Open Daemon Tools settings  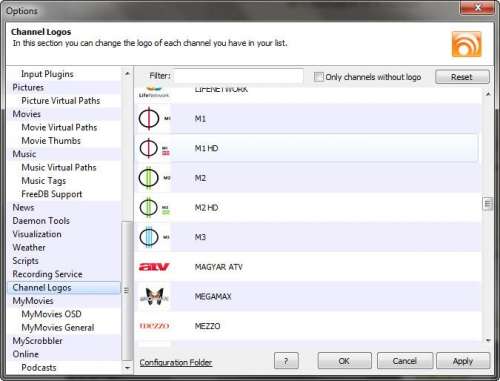tap(41, 221)
